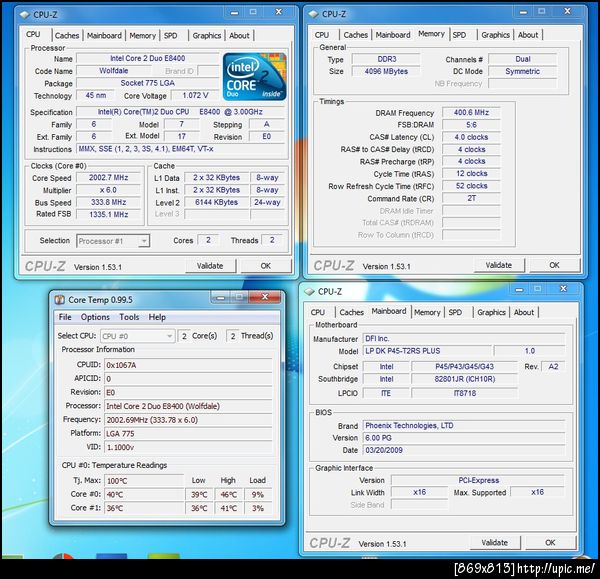Open the File menu in Core Temp
600x579 pixels.
tap(65, 317)
